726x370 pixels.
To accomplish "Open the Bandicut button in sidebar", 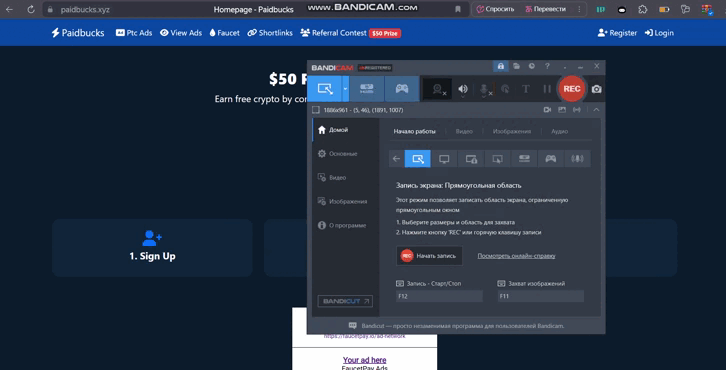I will tap(345, 301).
